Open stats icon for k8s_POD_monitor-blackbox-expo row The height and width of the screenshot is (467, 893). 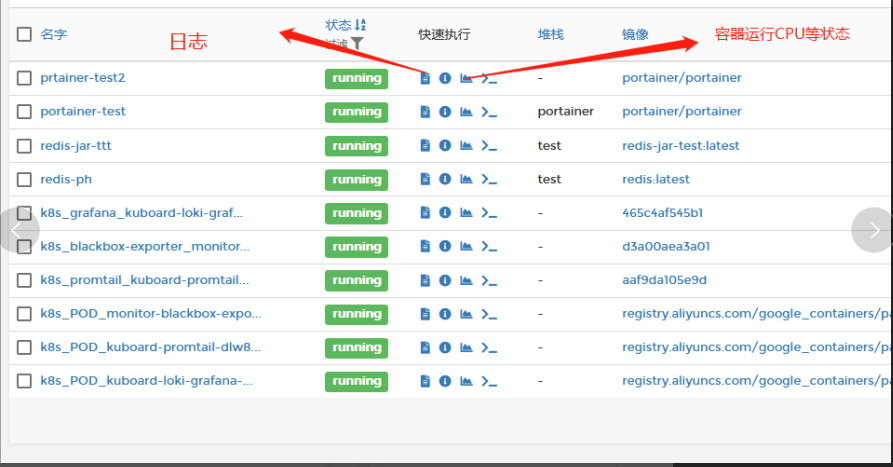coord(466,314)
